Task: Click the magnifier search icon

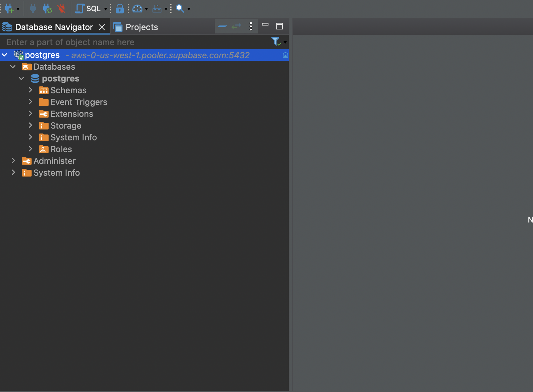Action: coord(180,9)
